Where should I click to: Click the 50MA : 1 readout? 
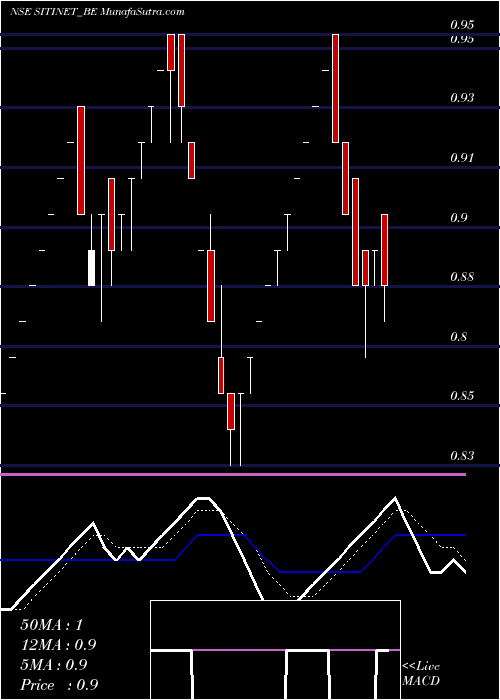(51, 625)
